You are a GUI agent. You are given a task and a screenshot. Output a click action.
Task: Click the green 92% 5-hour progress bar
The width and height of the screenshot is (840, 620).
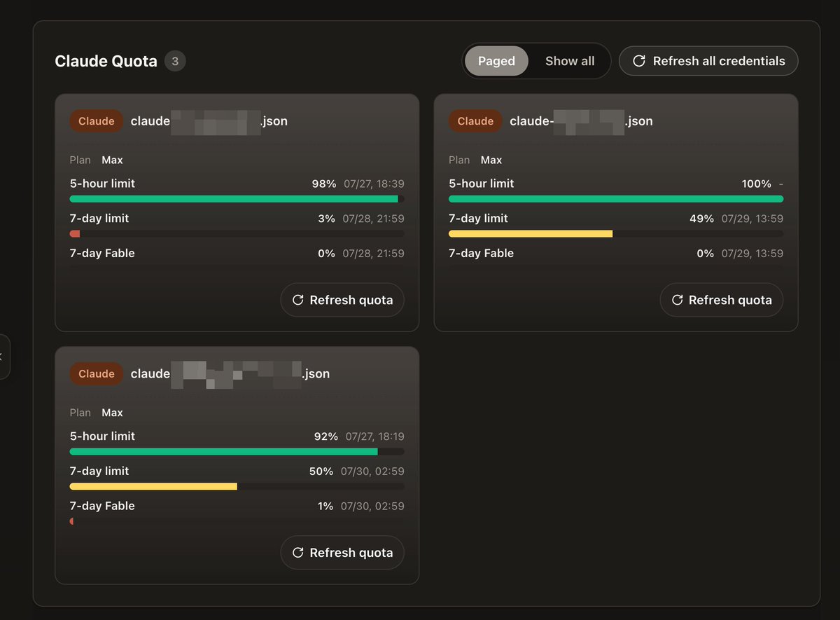224,452
